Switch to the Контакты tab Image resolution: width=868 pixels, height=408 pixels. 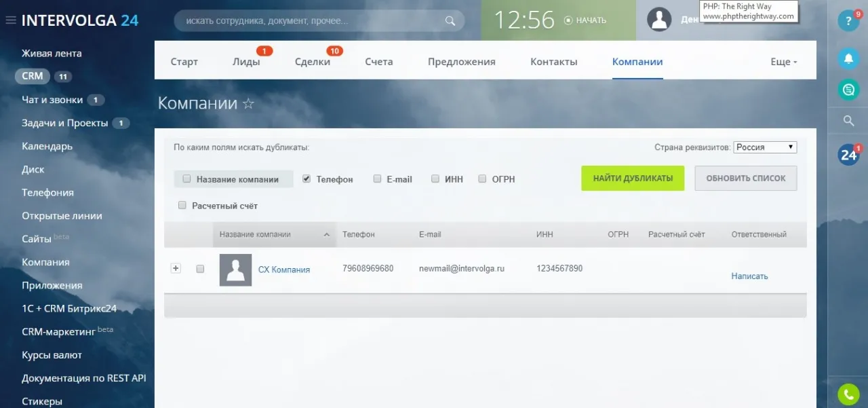coord(553,61)
